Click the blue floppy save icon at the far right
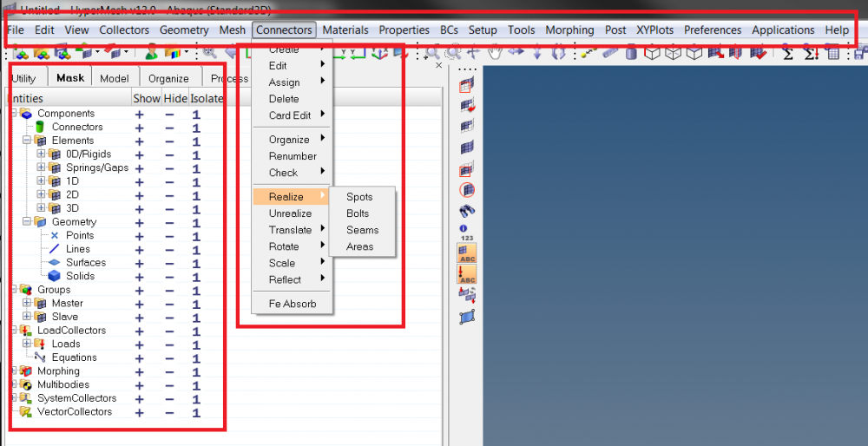The height and width of the screenshot is (446, 868). [861, 53]
